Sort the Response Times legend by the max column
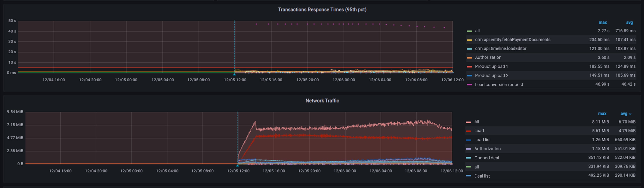644x188 pixels. [603, 23]
